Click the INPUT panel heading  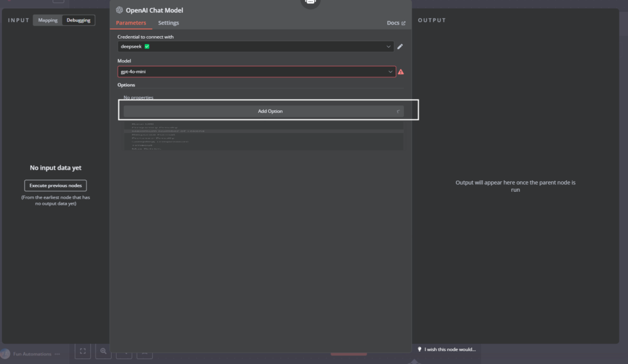pyautogui.click(x=19, y=20)
